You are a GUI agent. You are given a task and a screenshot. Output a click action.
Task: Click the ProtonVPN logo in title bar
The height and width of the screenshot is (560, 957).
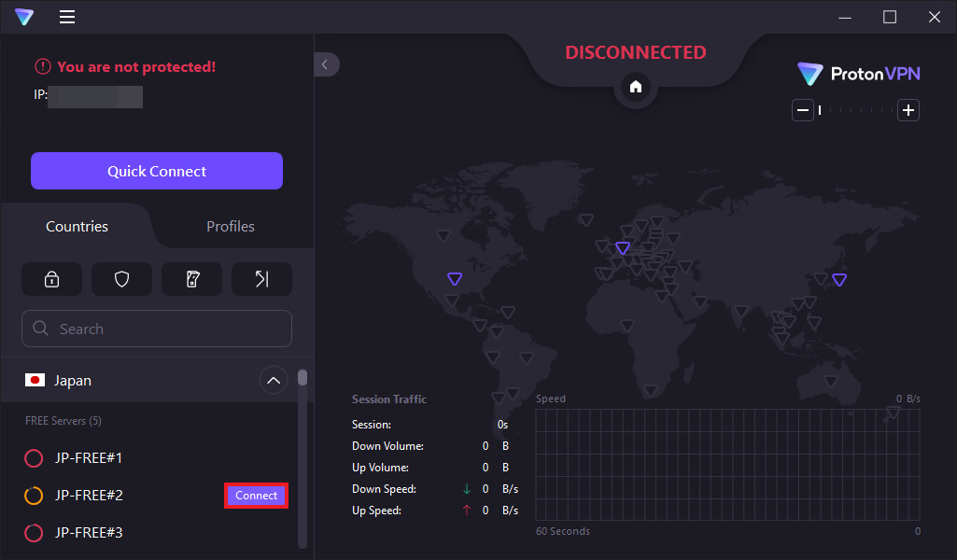(24, 17)
